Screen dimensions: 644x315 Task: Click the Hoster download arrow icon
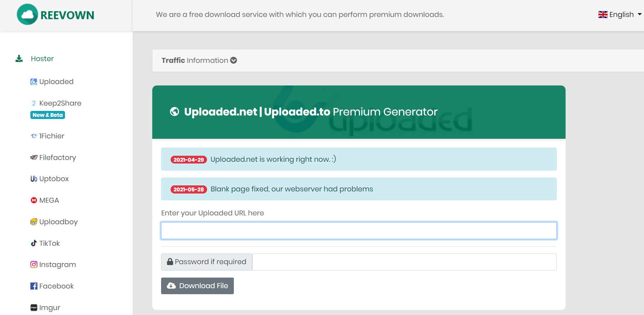[19, 59]
